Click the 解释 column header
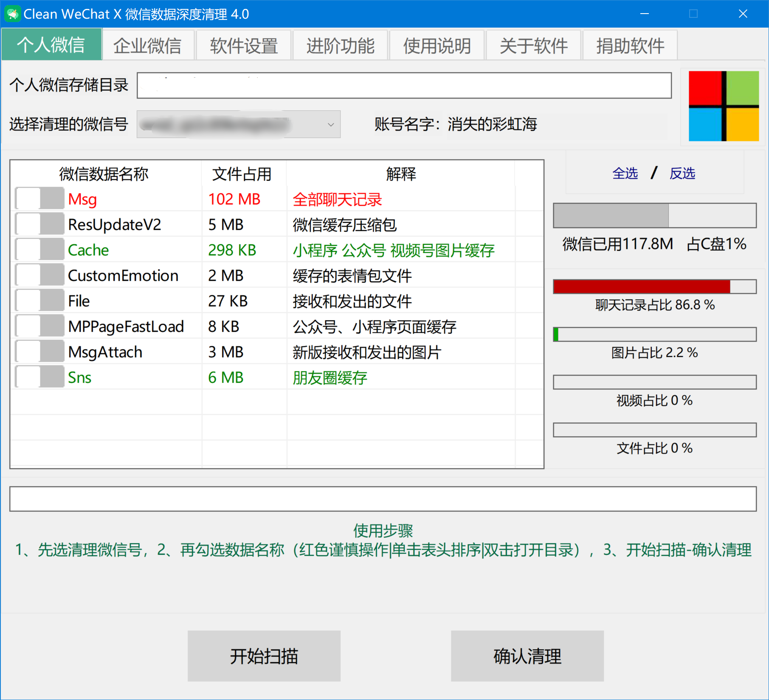The width and height of the screenshot is (769, 700). (401, 174)
